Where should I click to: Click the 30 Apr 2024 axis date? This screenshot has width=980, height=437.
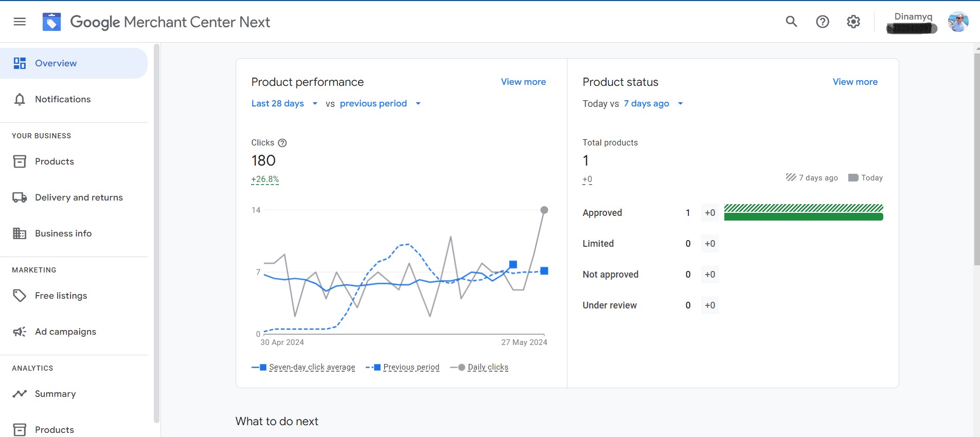[x=282, y=342]
